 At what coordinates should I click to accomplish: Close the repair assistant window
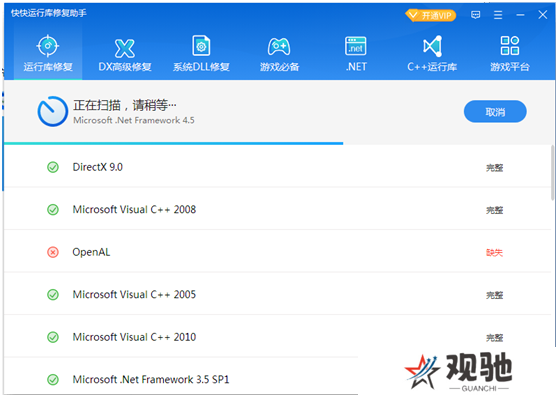pos(543,15)
